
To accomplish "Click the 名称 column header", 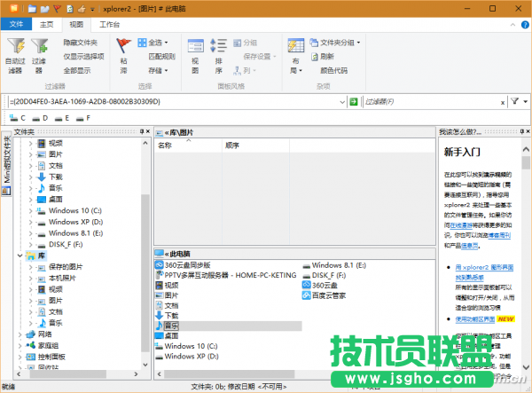I will click(x=188, y=145).
